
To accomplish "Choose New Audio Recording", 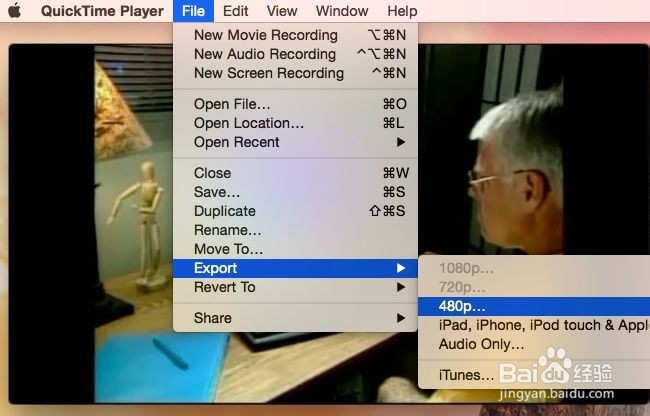I will [295, 54].
